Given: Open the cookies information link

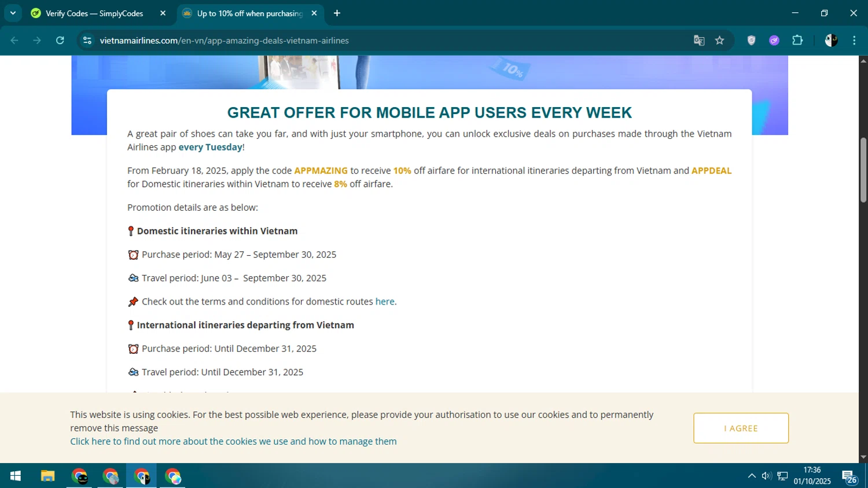Looking at the screenshot, I should [233, 441].
